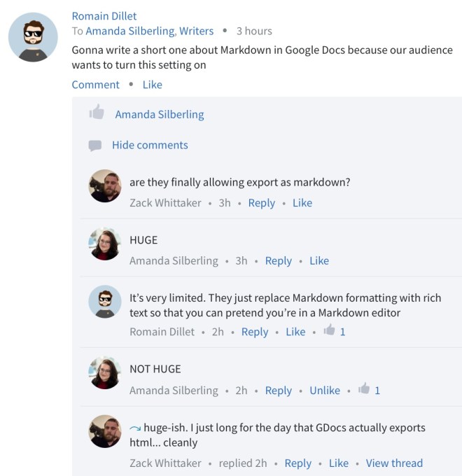The height and width of the screenshot is (476, 462).
Task: Open View thread on Zack's reply
Action: click(x=394, y=463)
